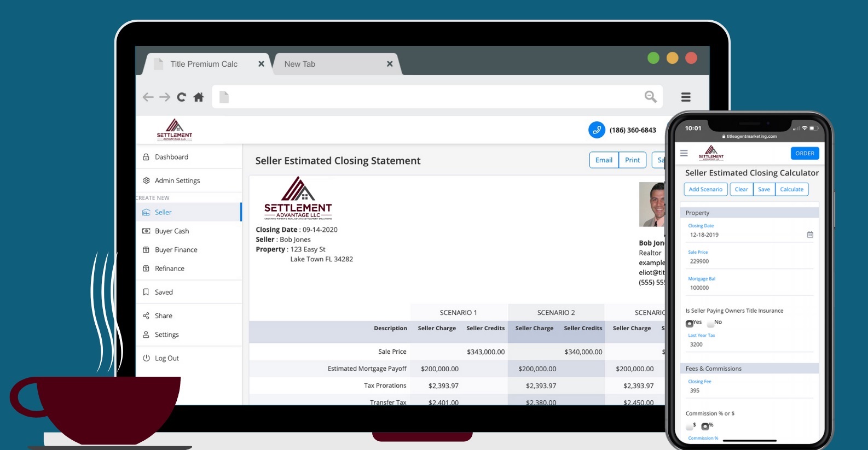Click the SCENARIO 2 column header
The image size is (868, 450).
pyautogui.click(x=556, y=313)
